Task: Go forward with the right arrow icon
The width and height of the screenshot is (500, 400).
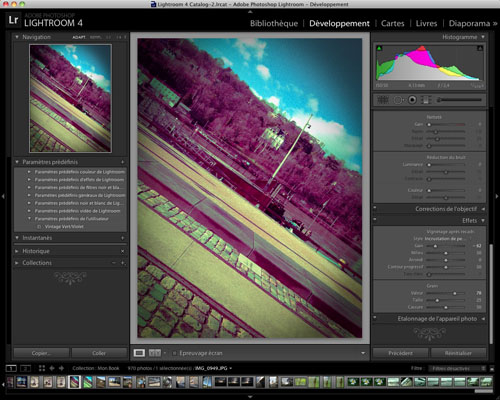Action: [x=61, y=368]
